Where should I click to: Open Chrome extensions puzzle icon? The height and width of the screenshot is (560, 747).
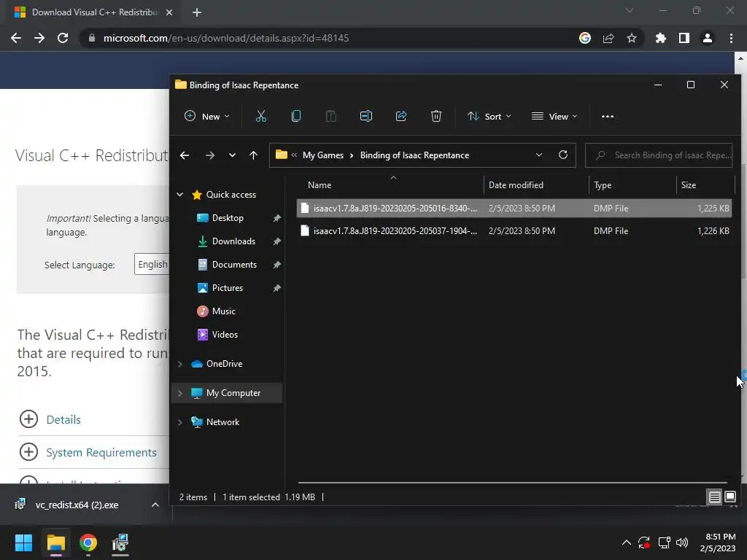(x=660, y=38)
